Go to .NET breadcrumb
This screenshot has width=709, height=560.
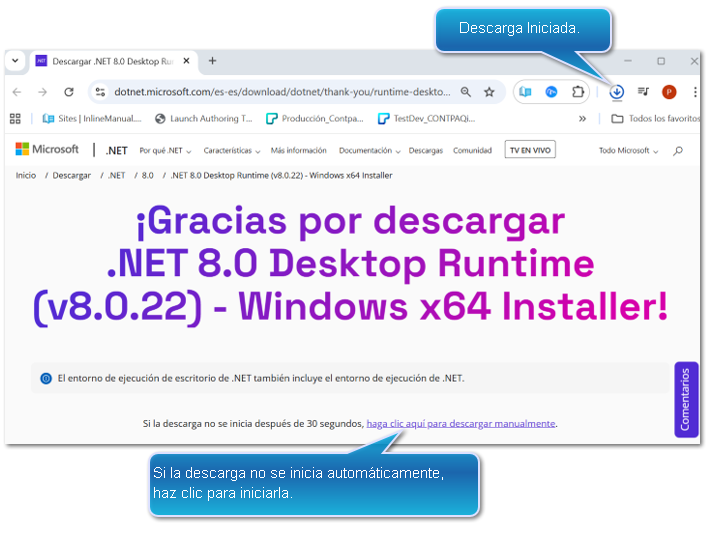coord(117,176)
